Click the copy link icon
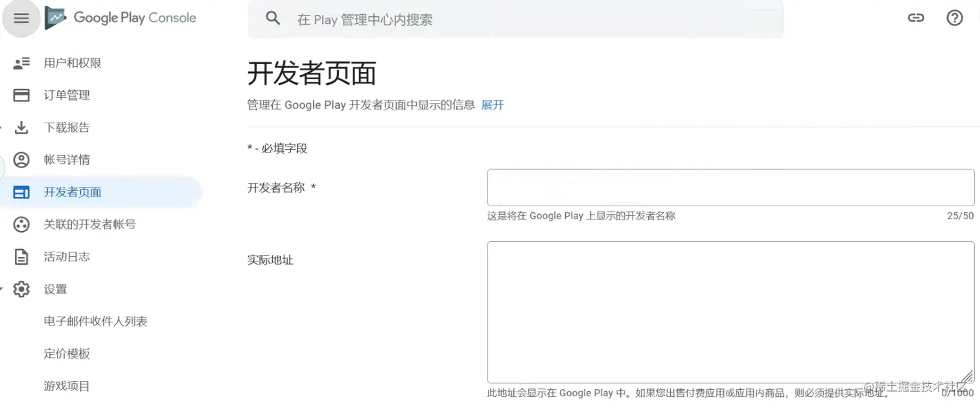The image size is (980, 406). click(x=916, y=18)
